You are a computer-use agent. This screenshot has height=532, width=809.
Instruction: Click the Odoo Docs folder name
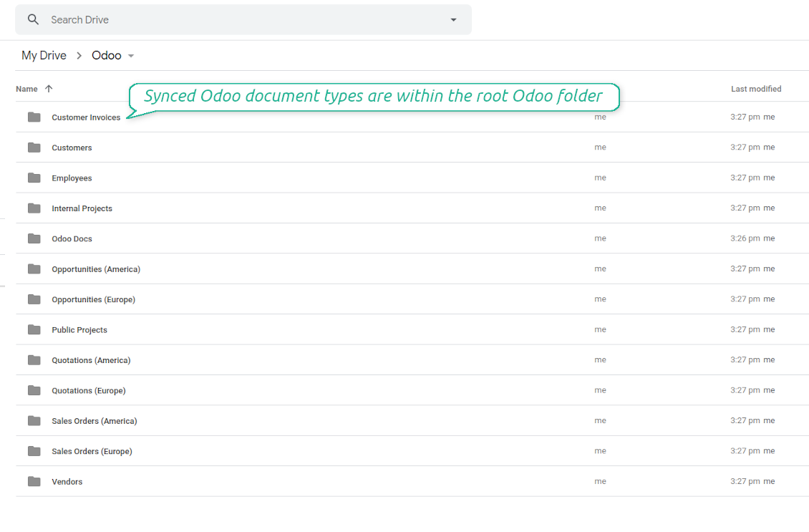72,239
